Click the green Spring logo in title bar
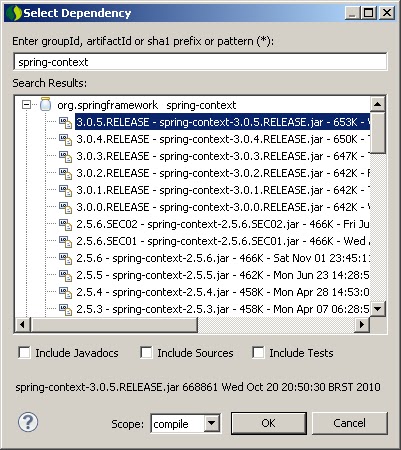The height and width of the screenshot is (450, 401). (14, 13)
